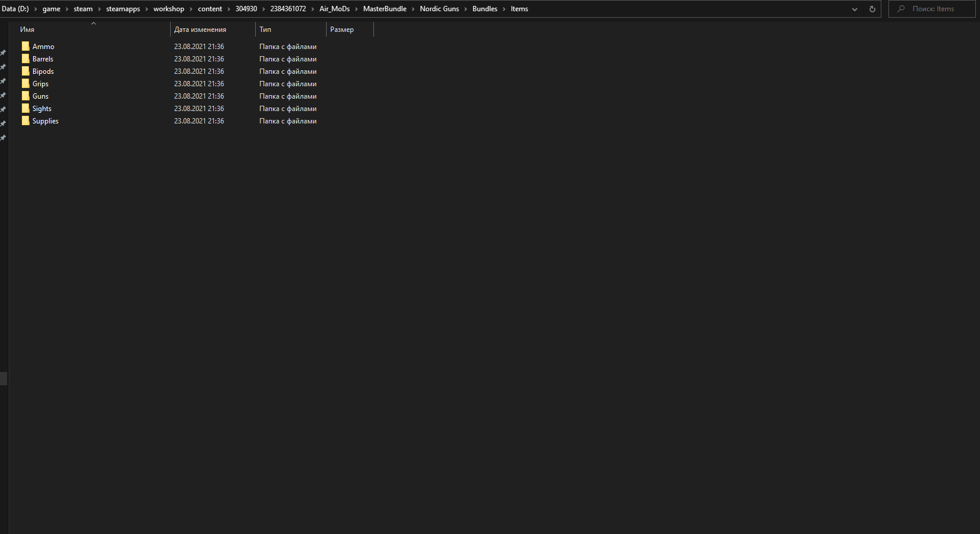Go to 2384361072 folder in breadcrumb
Image resolution: width=980 pixels, height=534 pixels.
coord(288,9)
